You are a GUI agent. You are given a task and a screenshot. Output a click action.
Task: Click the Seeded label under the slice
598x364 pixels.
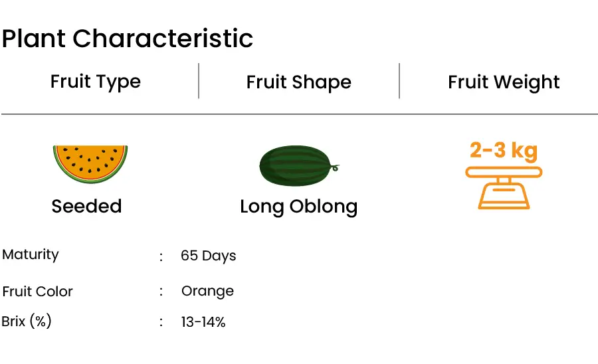click(x=86, y=206)
